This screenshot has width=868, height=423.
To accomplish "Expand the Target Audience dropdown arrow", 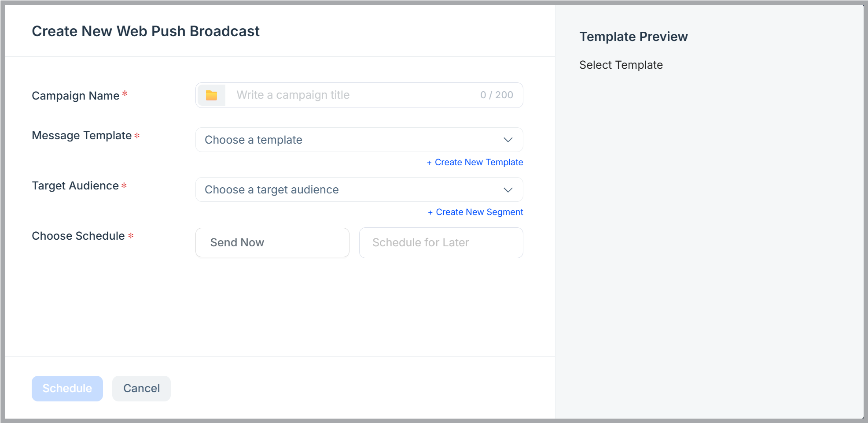I will click(x=508, y=190).
